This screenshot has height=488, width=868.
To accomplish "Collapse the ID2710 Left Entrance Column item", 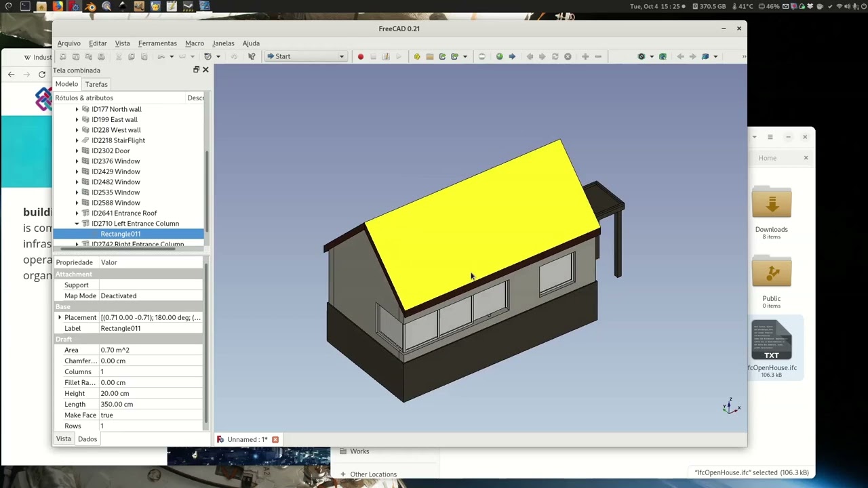I will (x=77, y=224).
